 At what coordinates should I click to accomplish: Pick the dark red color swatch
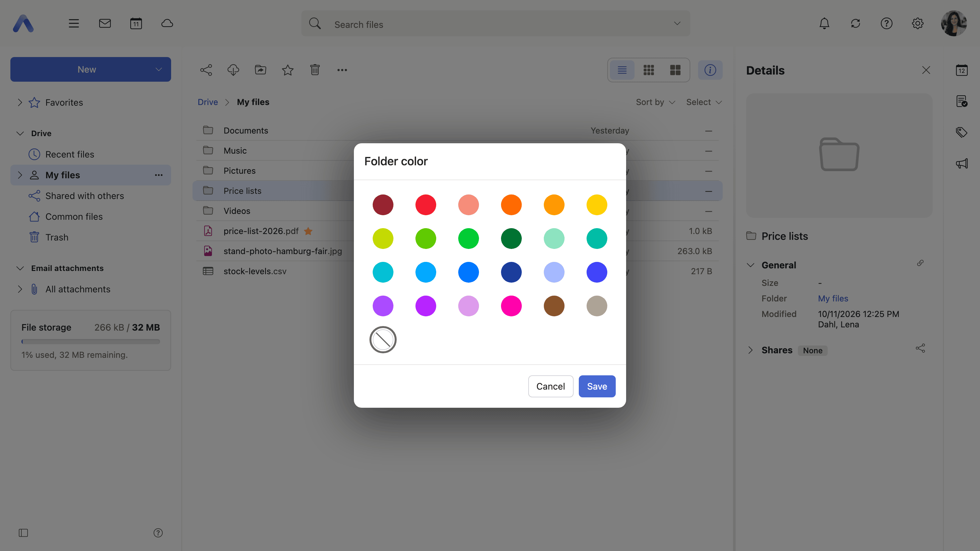pyautogui.click(x=383, y=205)
